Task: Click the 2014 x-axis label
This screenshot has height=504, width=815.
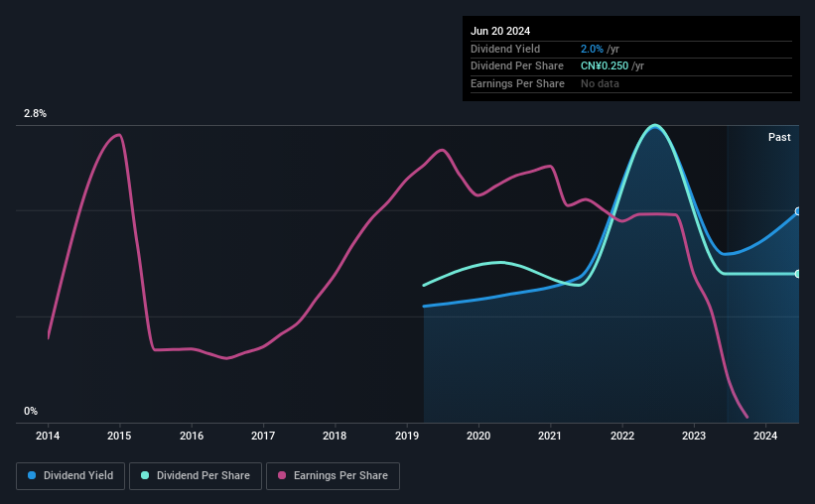Action: point(48,436)
